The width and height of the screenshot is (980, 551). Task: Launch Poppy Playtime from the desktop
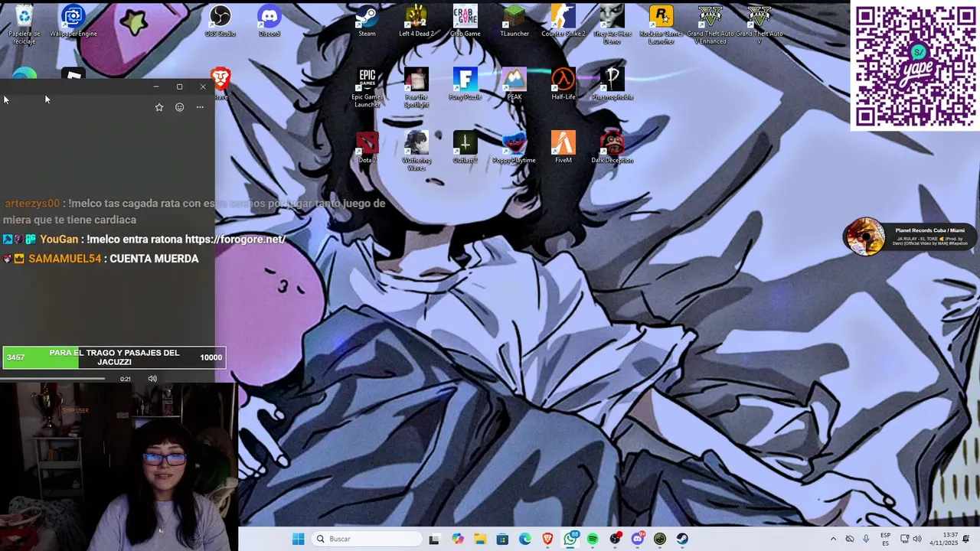[514, 148]
